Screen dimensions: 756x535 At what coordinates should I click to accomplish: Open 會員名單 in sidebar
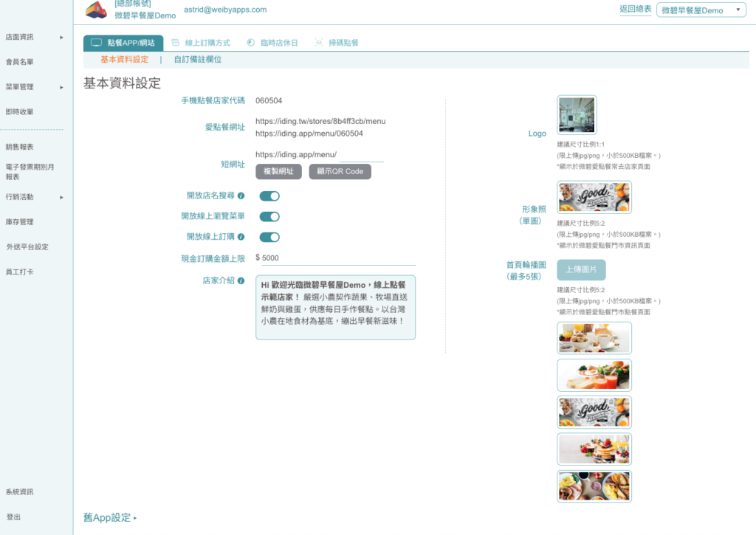point(20,62)
